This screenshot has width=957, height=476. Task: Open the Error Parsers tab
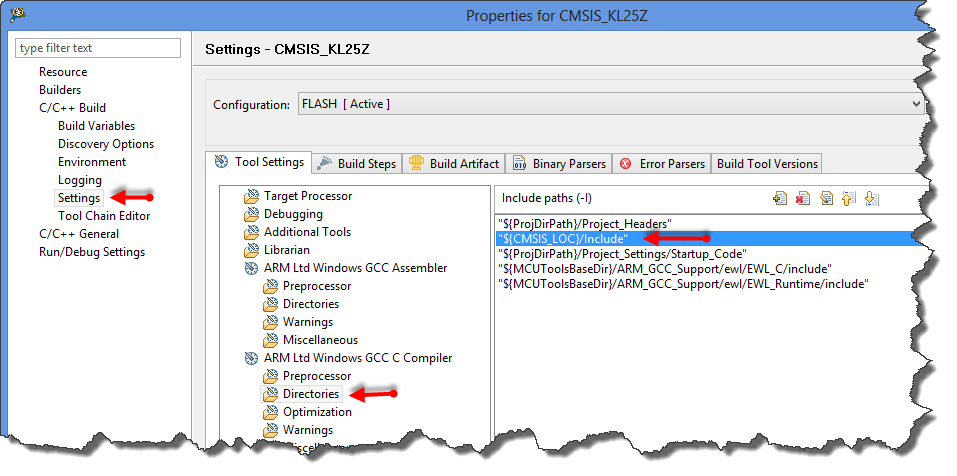tap(662, 164)
